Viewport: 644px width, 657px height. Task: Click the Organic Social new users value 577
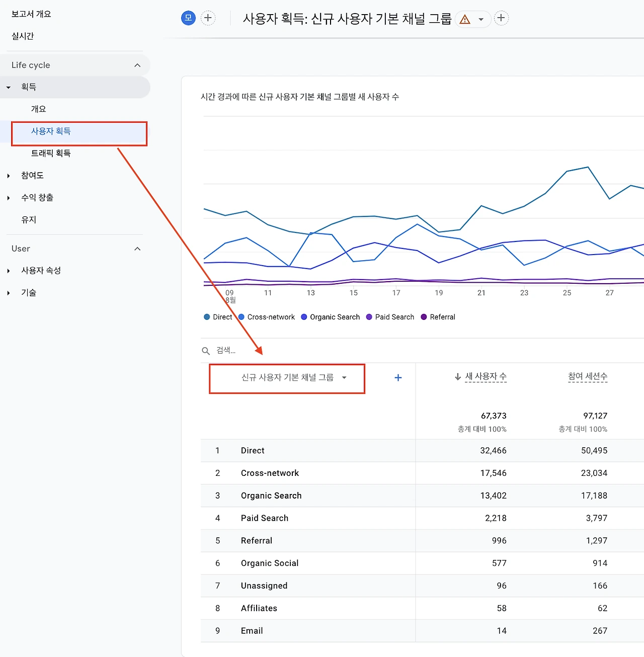(499, 563)
